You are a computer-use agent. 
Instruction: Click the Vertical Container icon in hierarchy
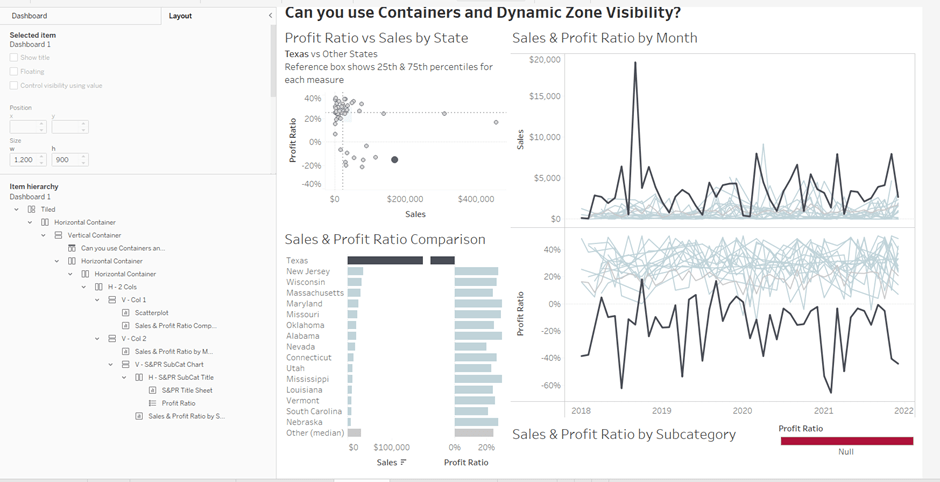pyautogui.click(x=58, y=235)
